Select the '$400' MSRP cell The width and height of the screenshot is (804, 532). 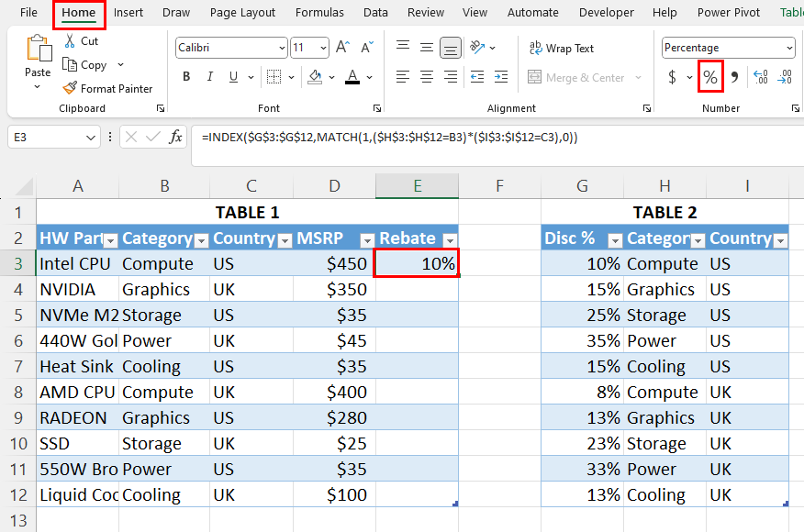coord(334,392)
